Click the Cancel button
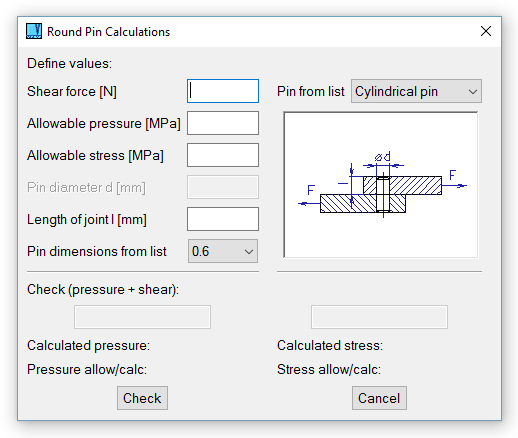The image size is (518, 438). click(x=379, y=398)
